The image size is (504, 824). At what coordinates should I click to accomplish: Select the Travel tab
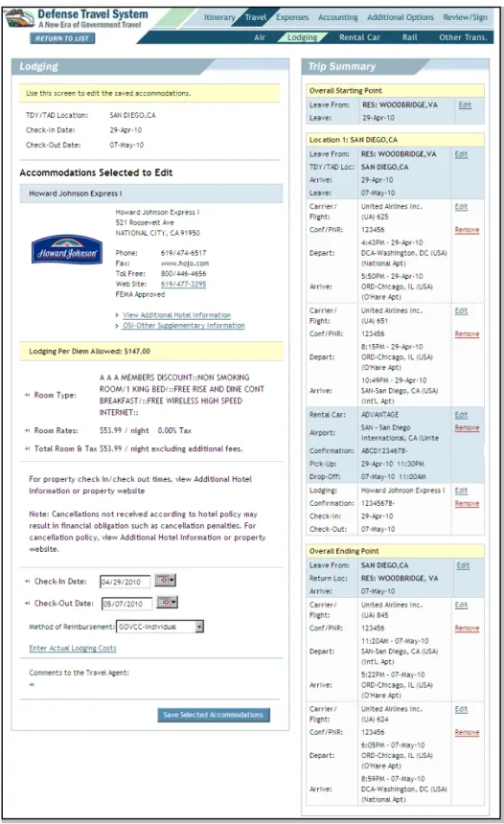click(256, 17)
